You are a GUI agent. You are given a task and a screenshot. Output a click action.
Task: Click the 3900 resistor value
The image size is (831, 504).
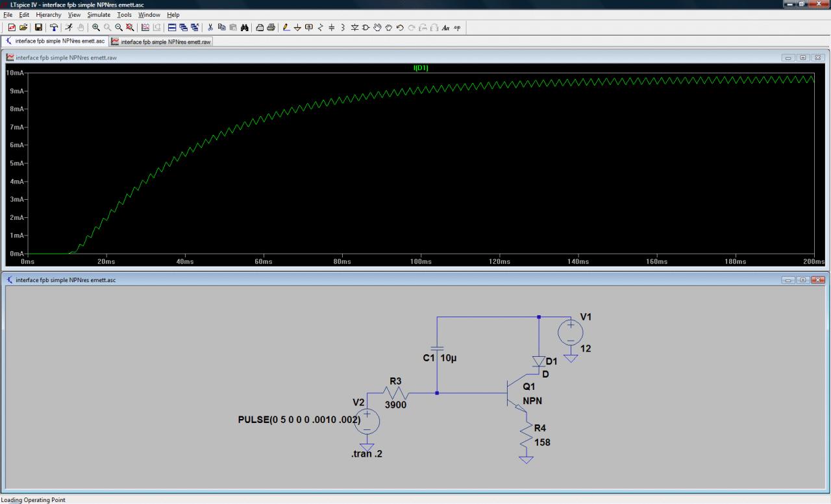point(395,404)
